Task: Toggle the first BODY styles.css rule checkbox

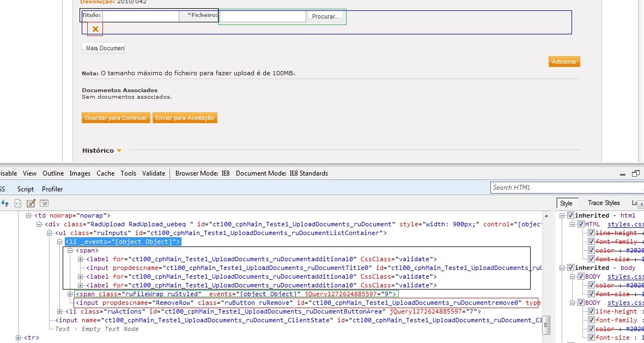Action: 581,276
